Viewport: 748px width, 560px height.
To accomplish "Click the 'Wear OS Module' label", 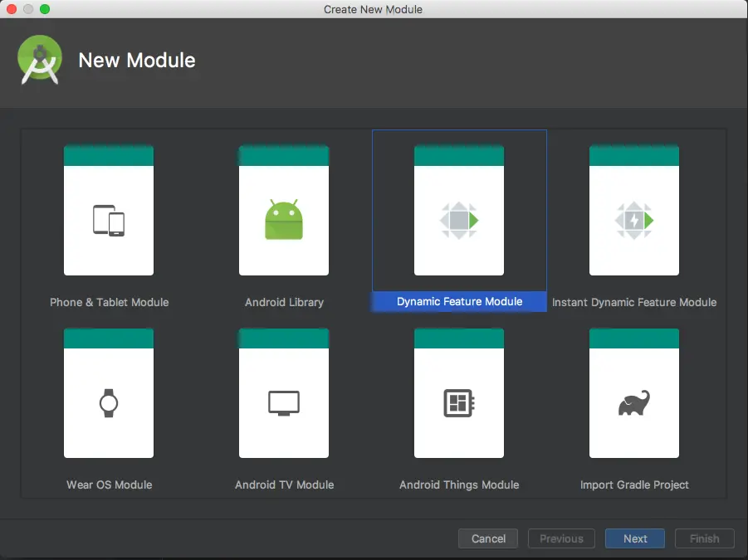I will (x=110, y=485).
